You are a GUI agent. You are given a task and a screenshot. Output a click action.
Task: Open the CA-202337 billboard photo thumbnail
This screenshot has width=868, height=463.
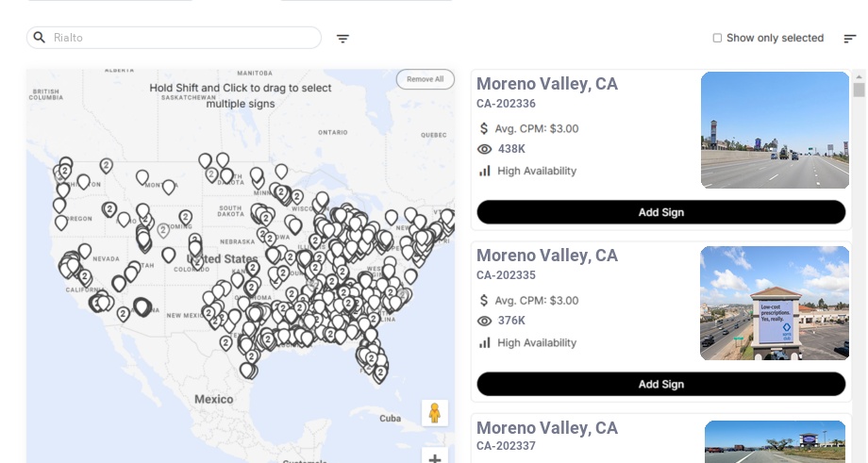(x=775, y=441)
